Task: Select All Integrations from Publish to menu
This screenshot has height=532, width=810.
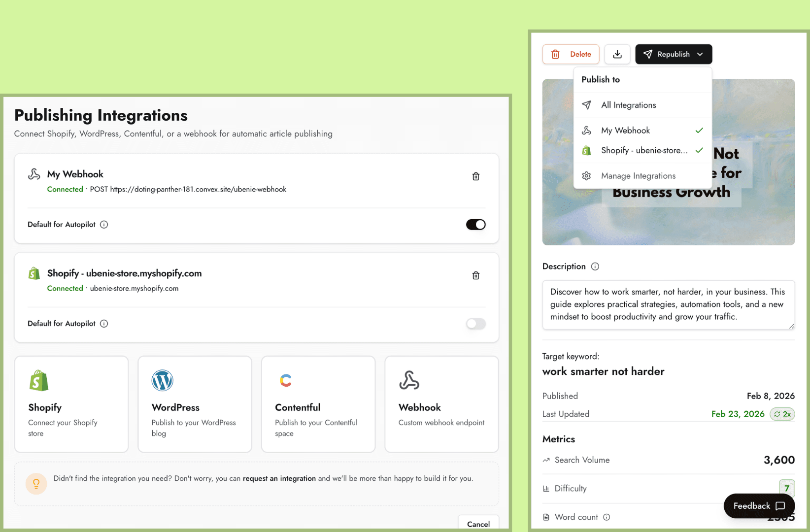Action: pos(628,105)
